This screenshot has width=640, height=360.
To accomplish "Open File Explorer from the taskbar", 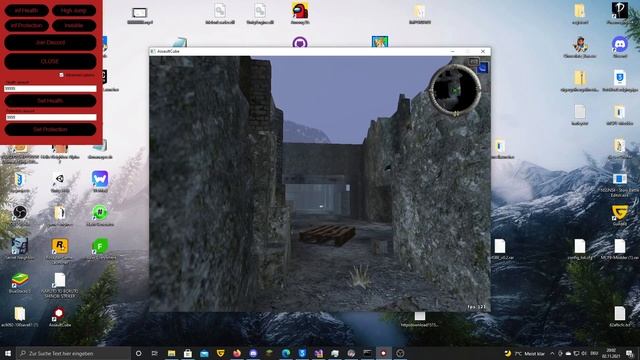I will coord(171,353).
